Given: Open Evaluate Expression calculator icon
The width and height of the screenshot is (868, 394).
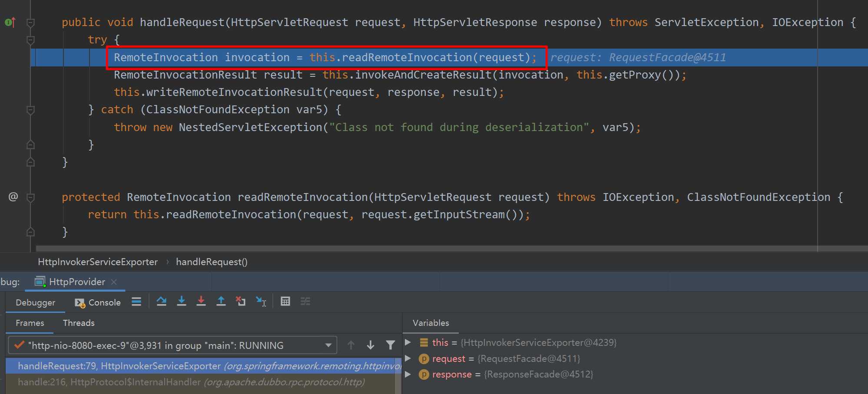Looking at the screenshot, I should point(285,302).
